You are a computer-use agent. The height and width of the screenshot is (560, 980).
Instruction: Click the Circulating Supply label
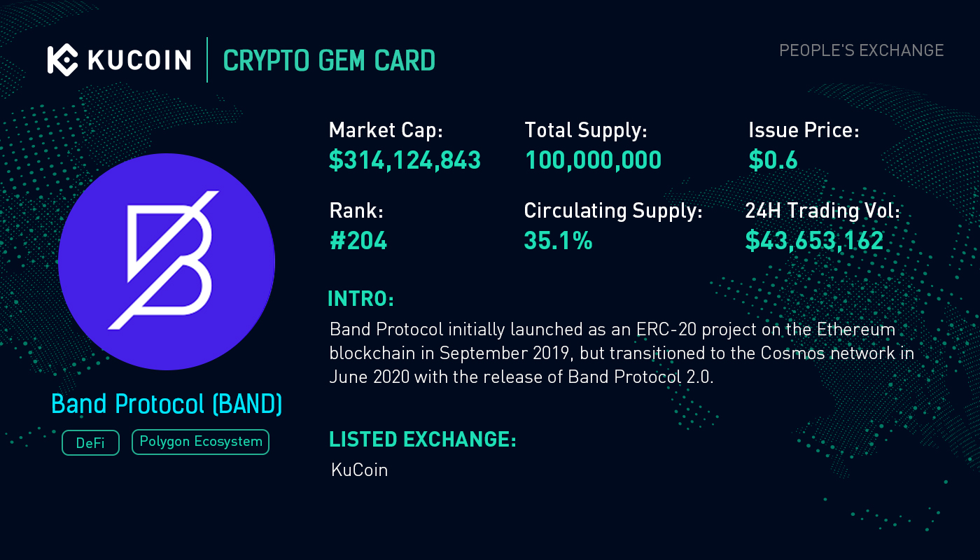tap(613, 211)
